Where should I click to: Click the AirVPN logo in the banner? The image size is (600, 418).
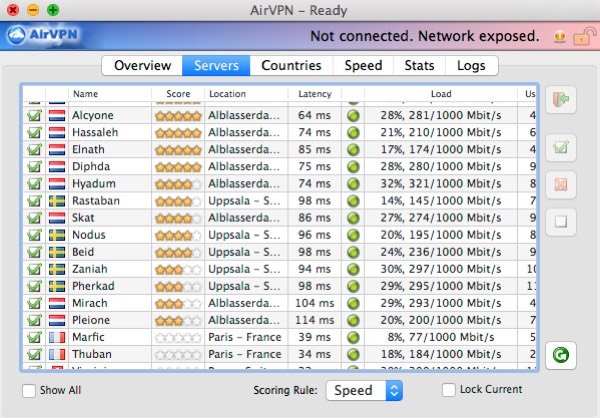44,37
